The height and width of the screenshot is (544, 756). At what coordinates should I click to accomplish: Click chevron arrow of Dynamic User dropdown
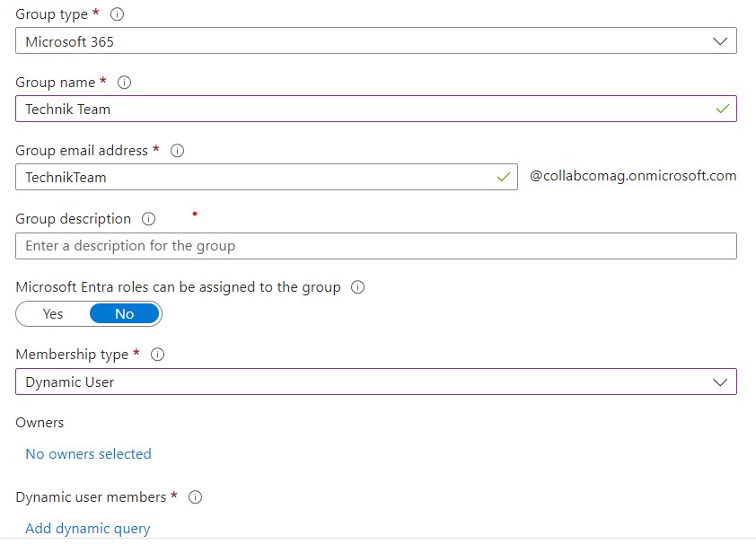pyautogui.click(x=720, y=382)
